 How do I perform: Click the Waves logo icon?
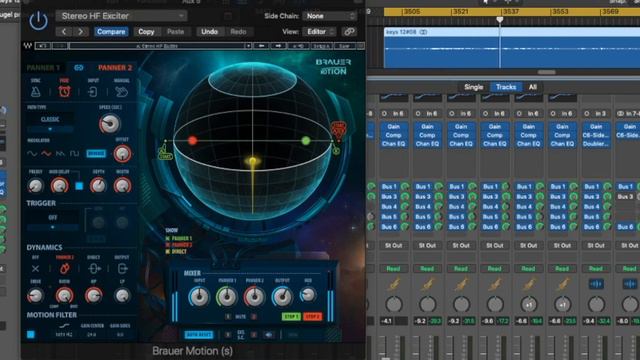27,46
